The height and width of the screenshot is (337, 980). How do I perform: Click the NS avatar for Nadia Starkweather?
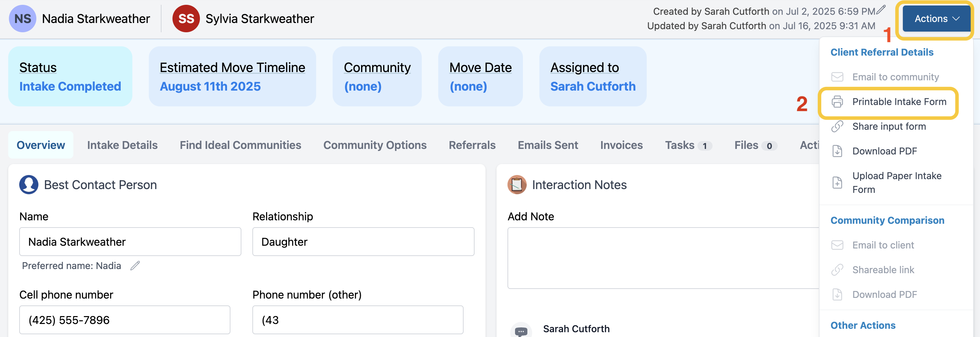point(22,19)
